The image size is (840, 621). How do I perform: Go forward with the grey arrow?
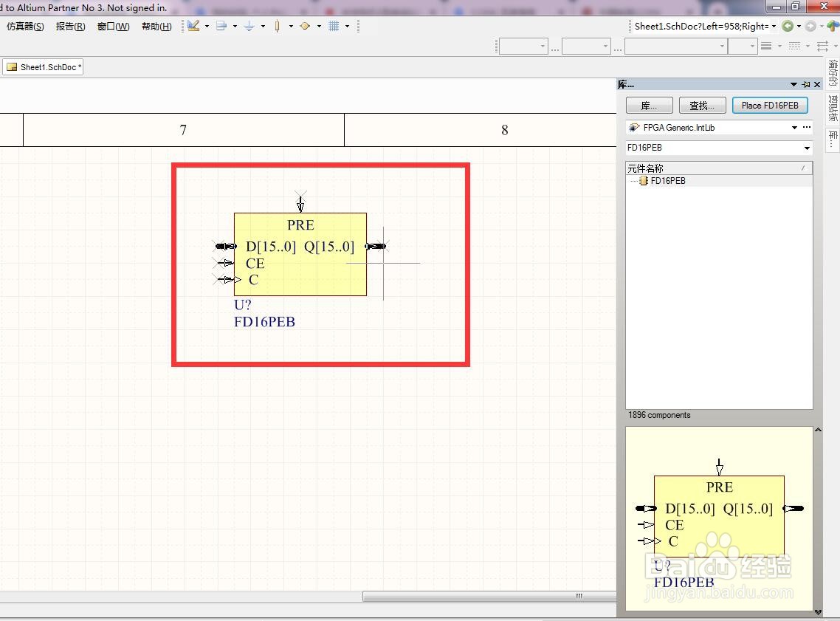(810, 26)
